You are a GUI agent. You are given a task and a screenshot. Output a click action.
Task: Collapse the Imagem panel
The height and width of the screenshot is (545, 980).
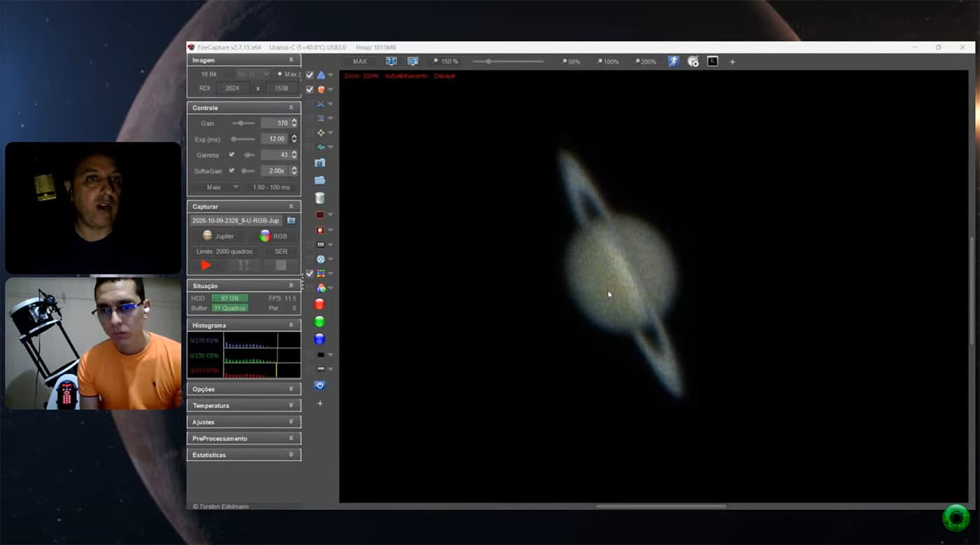(291, 60)
